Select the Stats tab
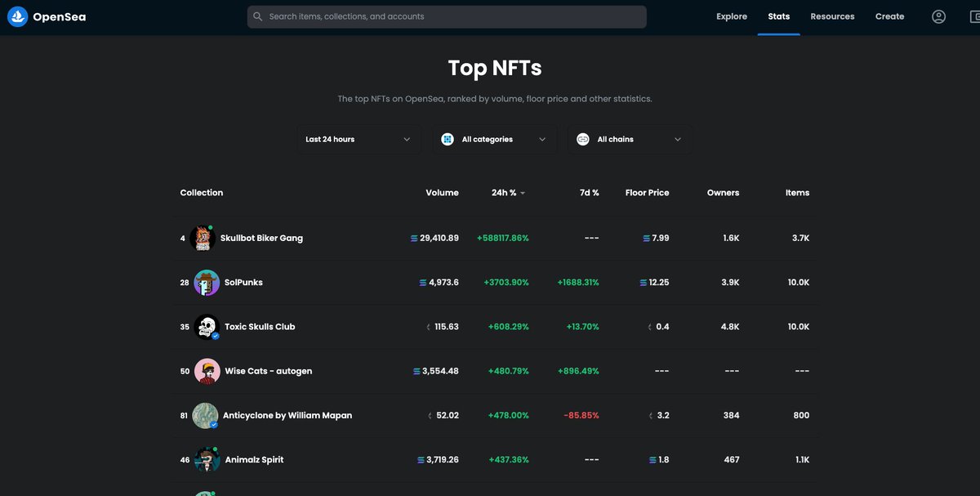Screen dimensions: 980x496 click(x=778, y=16)
